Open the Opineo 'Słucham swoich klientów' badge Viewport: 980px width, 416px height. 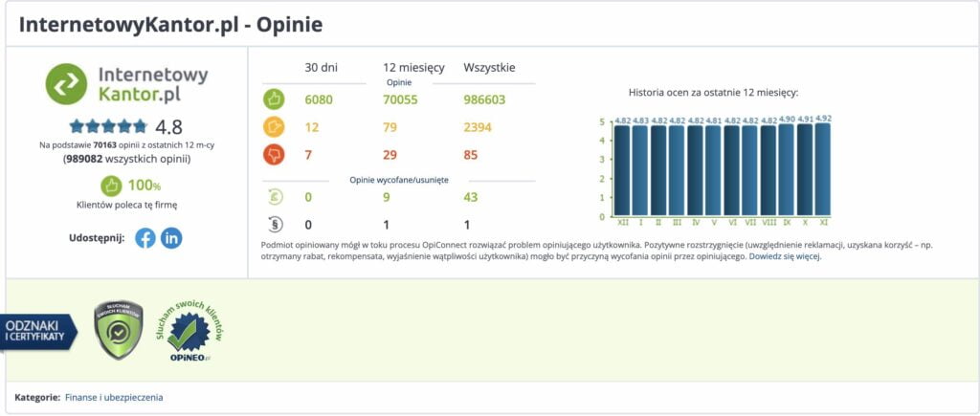(189, 332)
